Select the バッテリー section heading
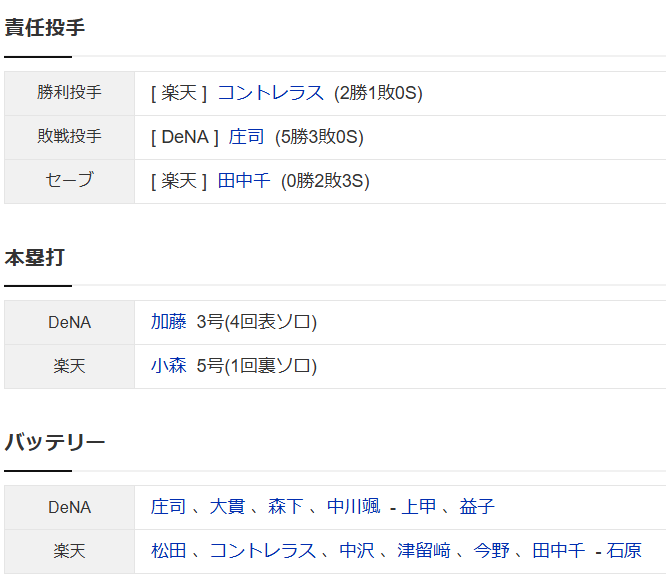The image size is (666, 580). pyautogui.click(x=55, y=442)
